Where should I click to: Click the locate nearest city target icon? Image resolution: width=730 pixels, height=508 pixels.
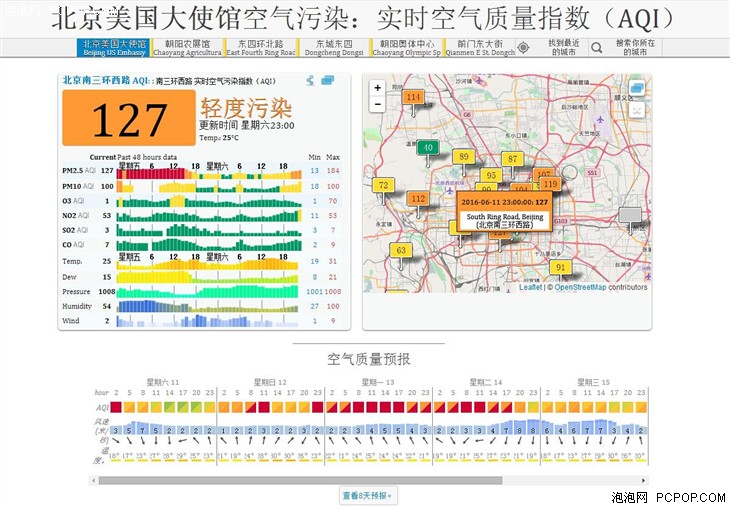tap(523, 47)
